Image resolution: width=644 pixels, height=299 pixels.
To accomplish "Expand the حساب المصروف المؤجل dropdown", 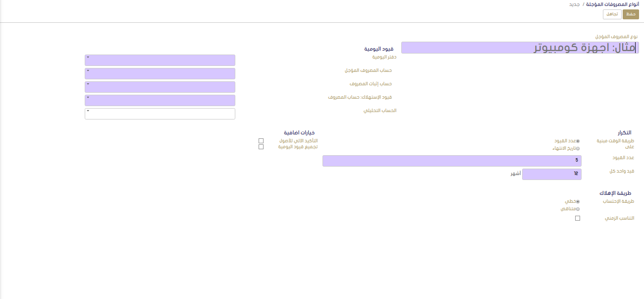I will [160, 74].
